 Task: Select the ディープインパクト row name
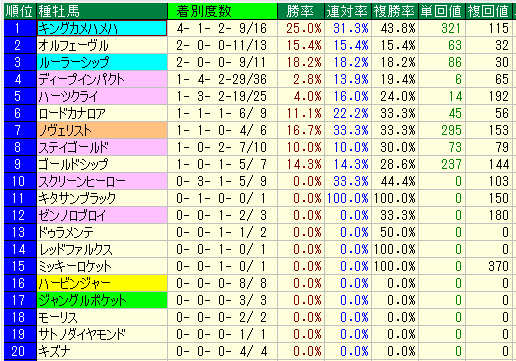click(x=102, y=79)
